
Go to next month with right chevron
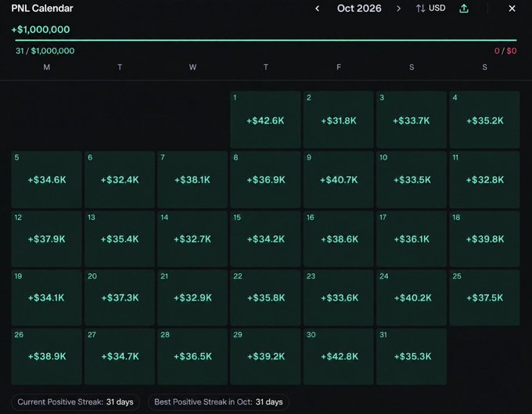click(x=399, y=9)
